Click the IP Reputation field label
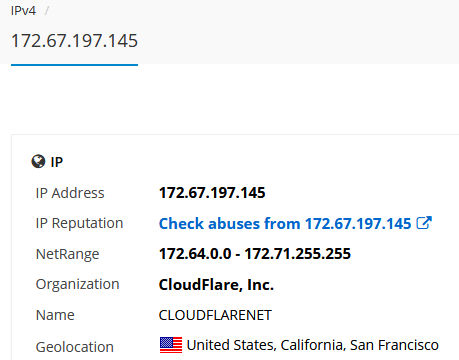This screenshot has height=360, width=459. pyautogui.click(x=79, y=223)
